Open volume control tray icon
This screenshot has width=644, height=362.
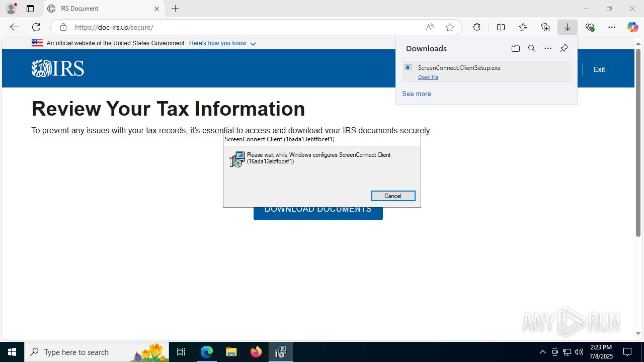(579, 352)
